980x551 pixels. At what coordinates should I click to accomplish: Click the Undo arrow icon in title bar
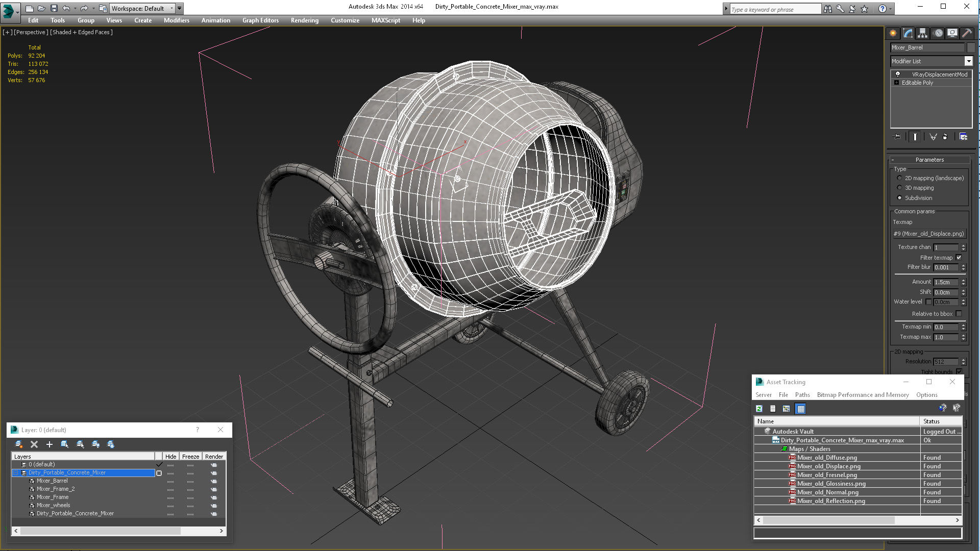pyautogui.click(x=66, y=8)
